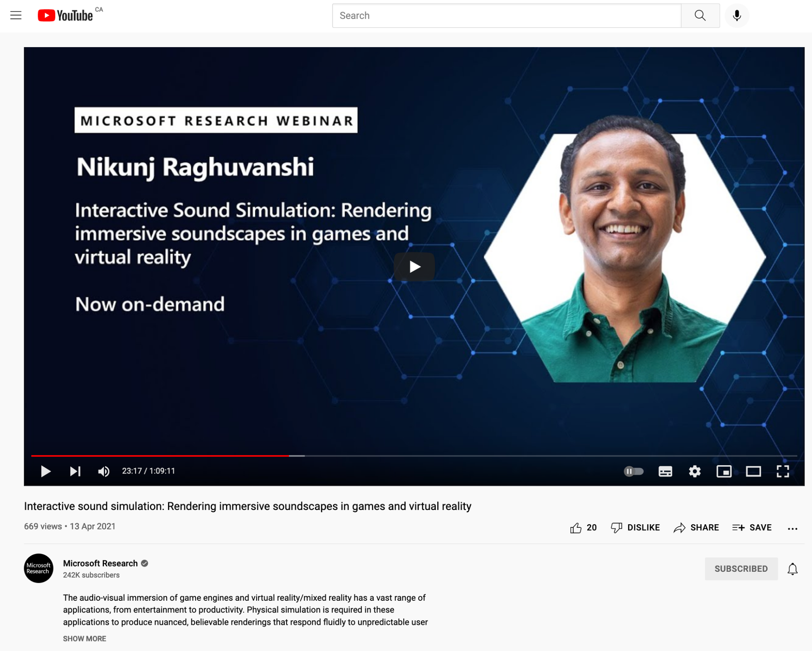Enable miniplayer mode

click(724, 471)
